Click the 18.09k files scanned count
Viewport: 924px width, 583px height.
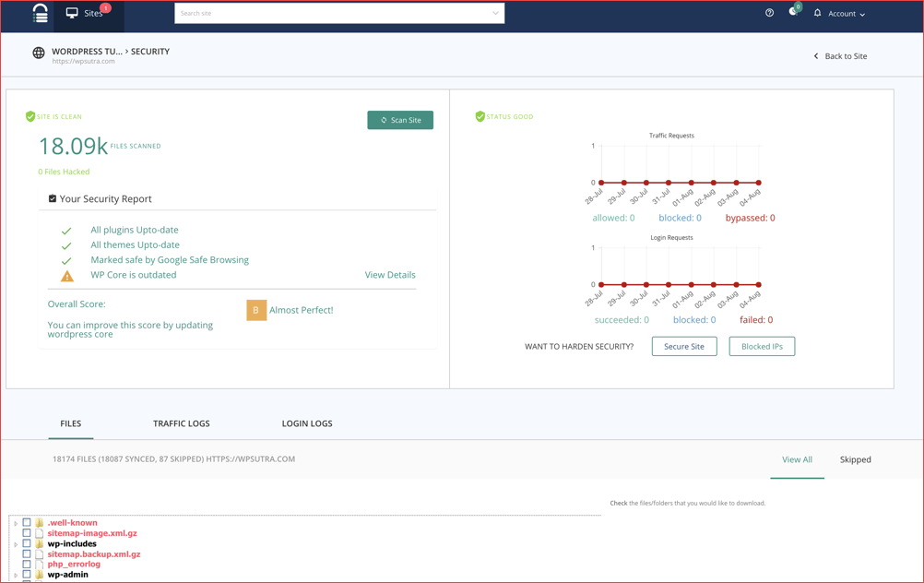click(73, 146)
